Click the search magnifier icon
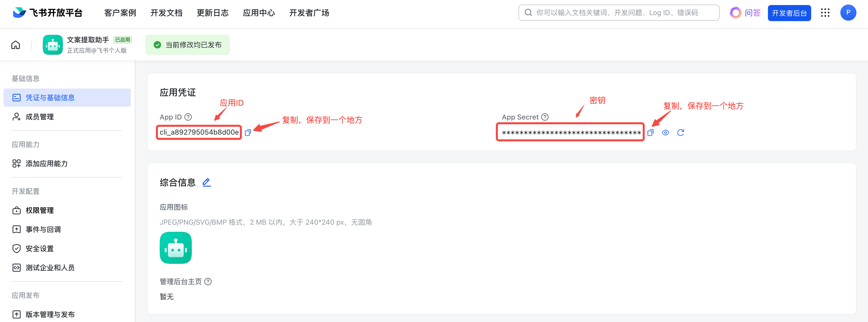The height and width of the screenshot is (322, 868). [x=528, y=13]
